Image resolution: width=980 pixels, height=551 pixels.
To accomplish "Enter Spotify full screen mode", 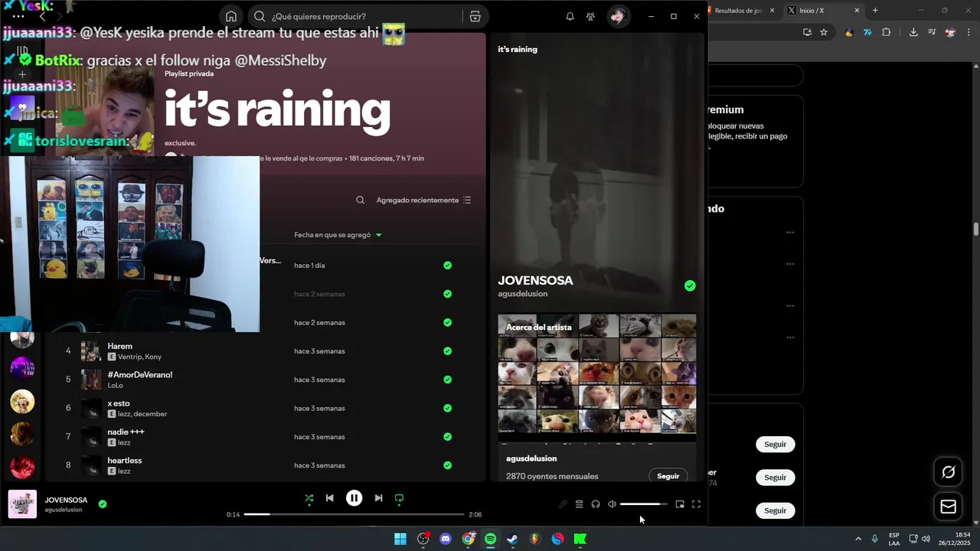I will 696,504.
